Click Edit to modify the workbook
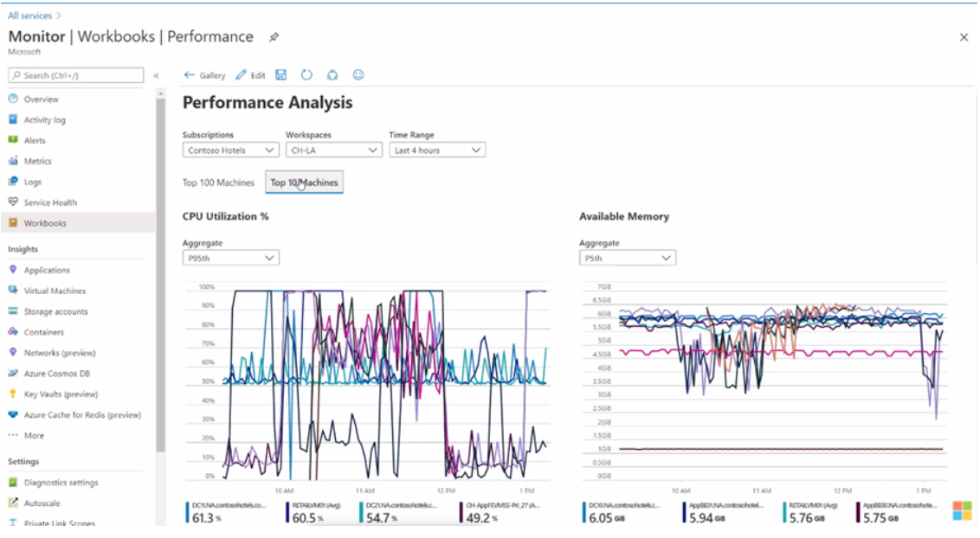Screen dimensions: 980x538 pyautogui.click(x=250, y=75)
